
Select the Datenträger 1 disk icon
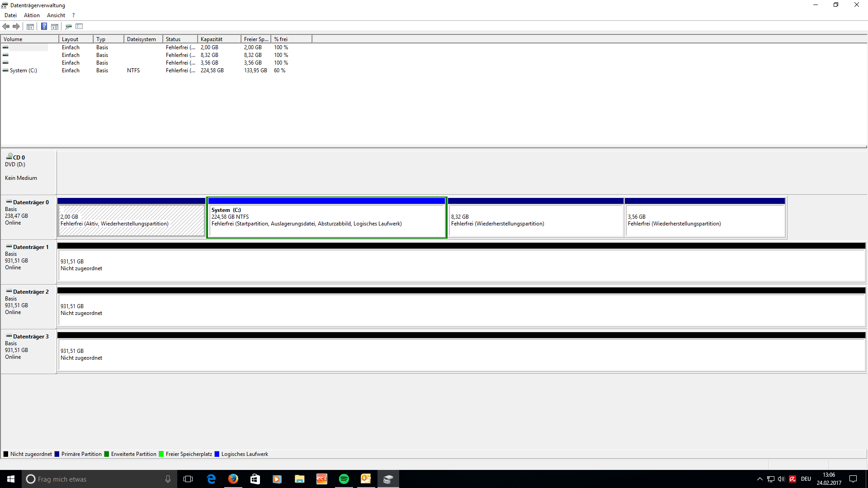click(x=9, y=247)
